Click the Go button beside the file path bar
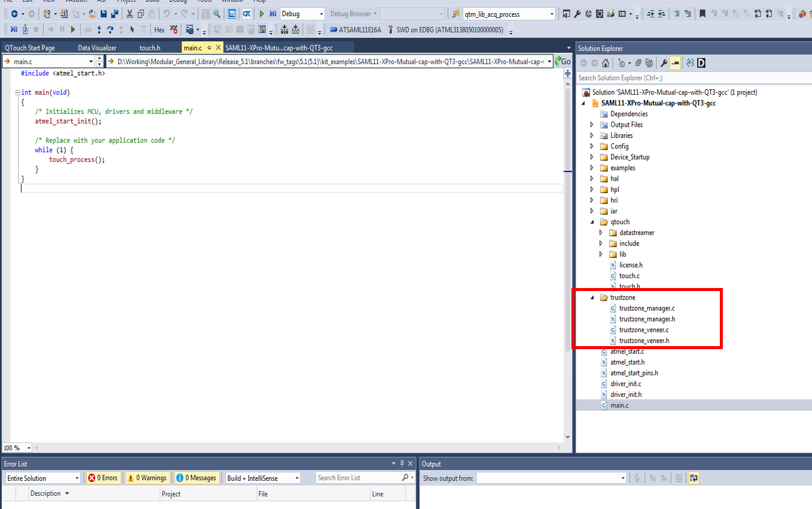Image resolution: width=812 pixels, height=509 pixels. [x=563, y=61]
